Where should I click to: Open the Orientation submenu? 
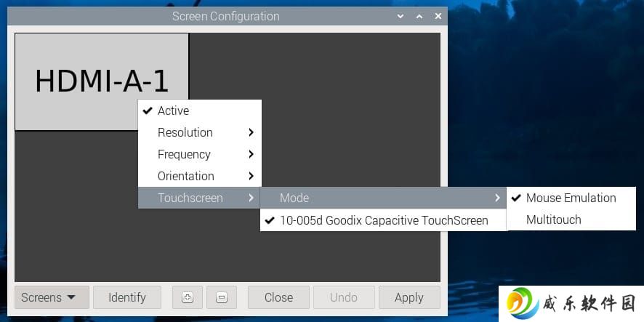pyautogui.click(x=200, y=176)
